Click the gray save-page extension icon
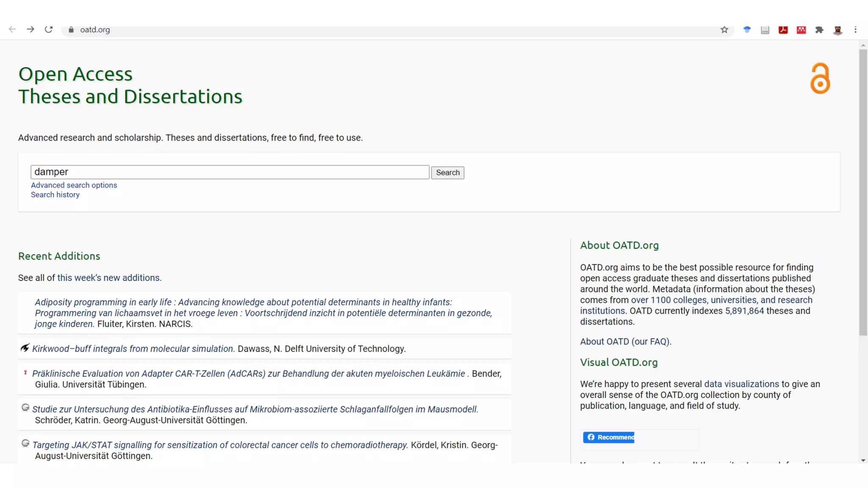 (x=765, y=30)
